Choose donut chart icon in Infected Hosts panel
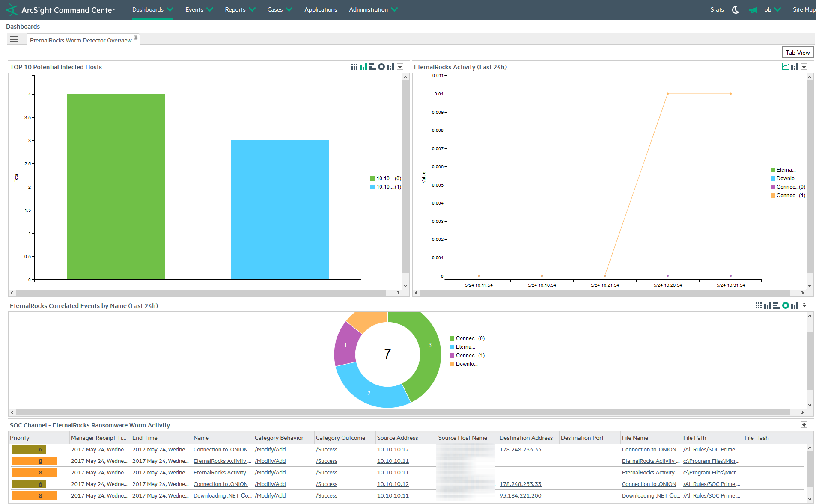 [381, 67]
